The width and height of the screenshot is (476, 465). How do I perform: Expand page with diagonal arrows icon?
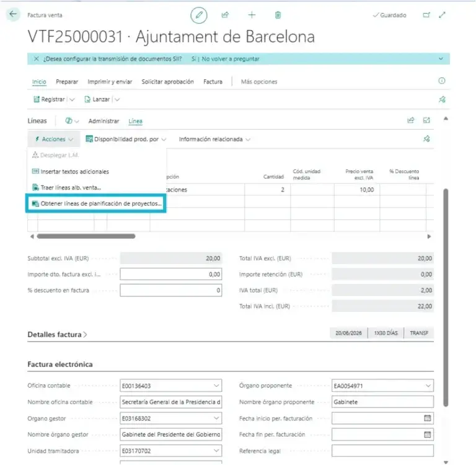(x=443, y=15)
